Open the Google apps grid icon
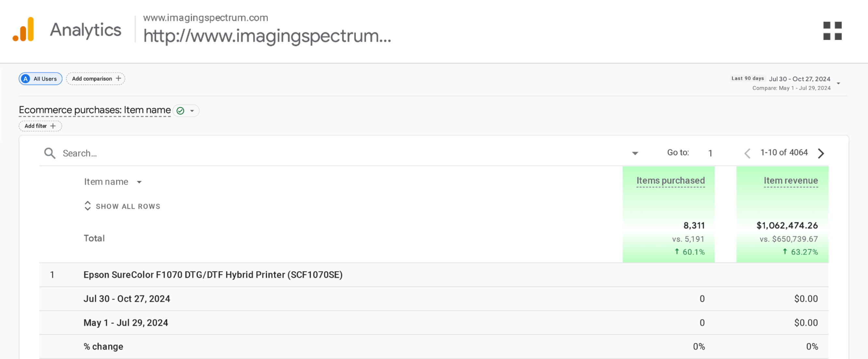This screenshot has width=868, height=359. coord(833,31)
